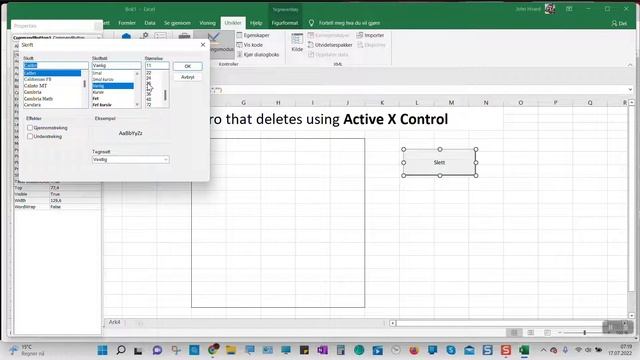This screenshot has height=360, width=640.
Task: Open the Hjelp ribbon tab
Action: pos(256,23)
